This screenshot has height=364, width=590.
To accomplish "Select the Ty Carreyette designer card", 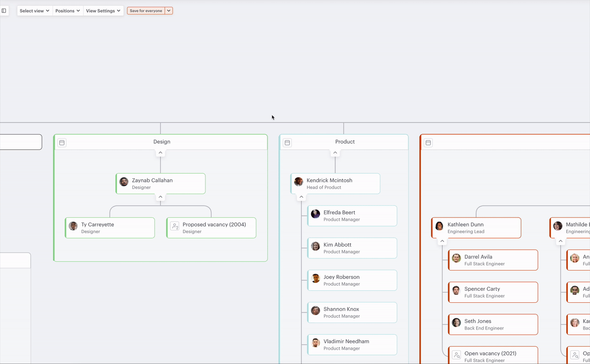I will pos(110,228).
